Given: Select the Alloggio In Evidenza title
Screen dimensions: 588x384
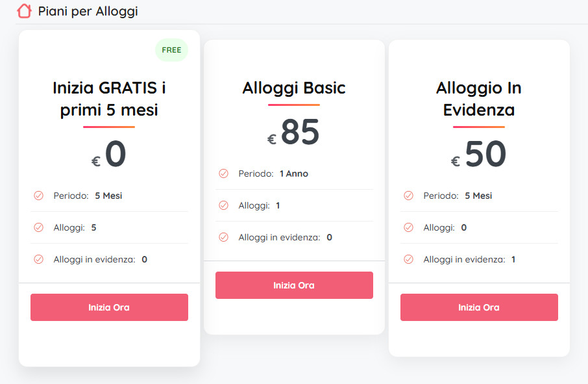Looking at the screenshot, I should click(479, 99).
